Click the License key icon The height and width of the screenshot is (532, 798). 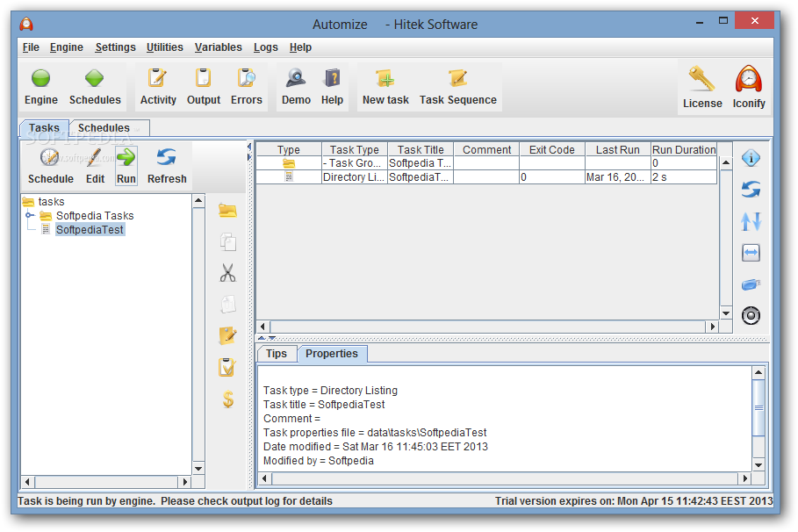701,79
